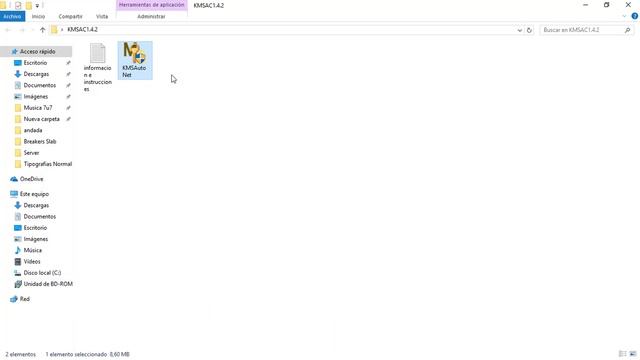Viewport: 640px width, 360px height.
Task: Select Acceso rápido in the navigation pane
Action: click(38, 51)
